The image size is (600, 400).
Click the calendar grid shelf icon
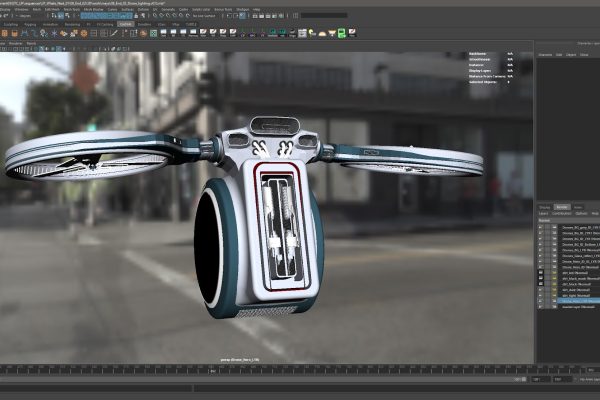pos(302,33)
